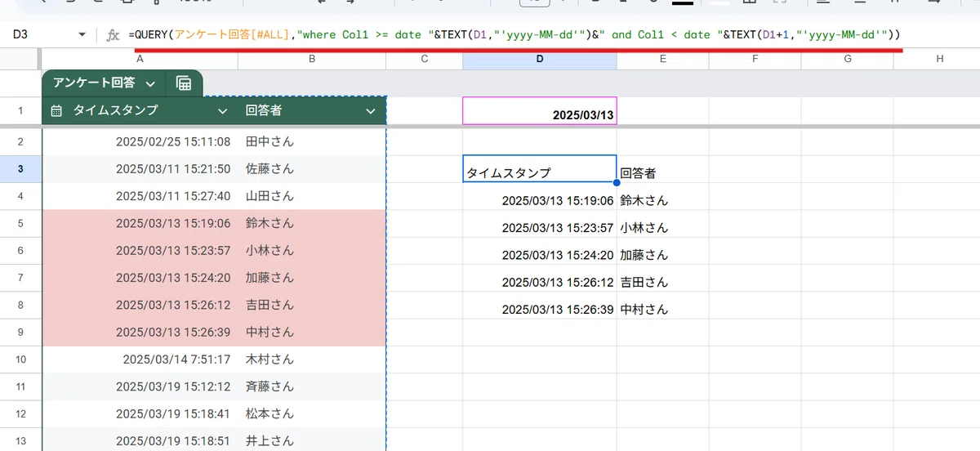The image size is (980, 451).
Task: Expand the アンケート回答 table name menu
Action: point(150,83)
